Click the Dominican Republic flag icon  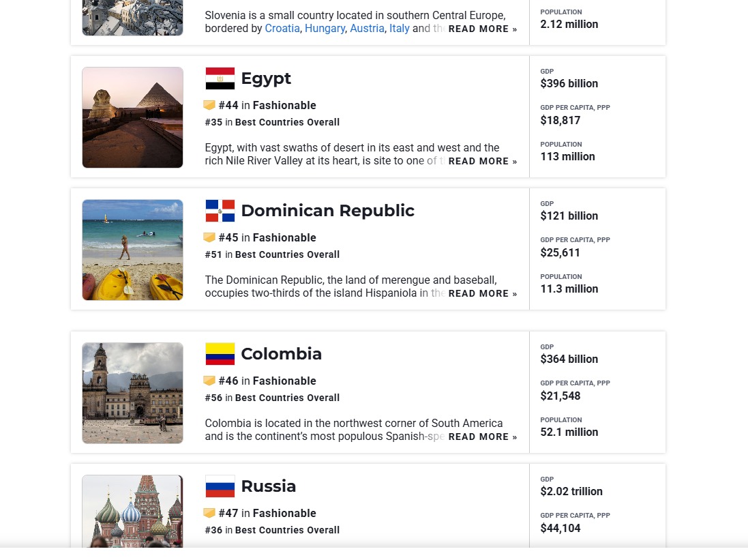coord(220,211)
